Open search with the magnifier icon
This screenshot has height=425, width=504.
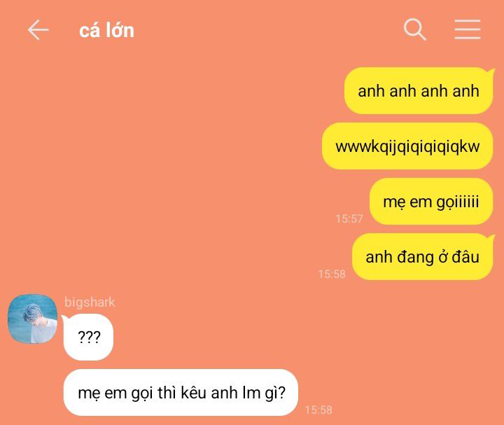tap(414, 29)
